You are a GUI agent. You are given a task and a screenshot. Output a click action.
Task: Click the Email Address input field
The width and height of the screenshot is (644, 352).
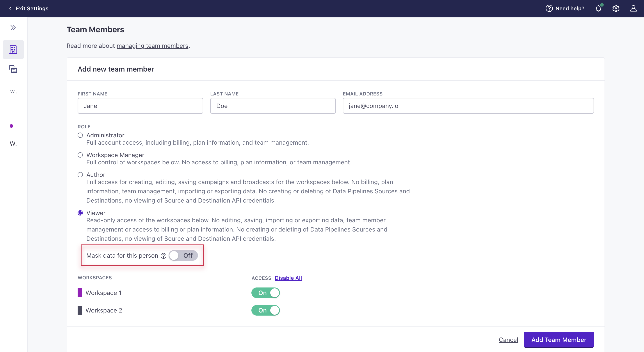pos(468,105)
